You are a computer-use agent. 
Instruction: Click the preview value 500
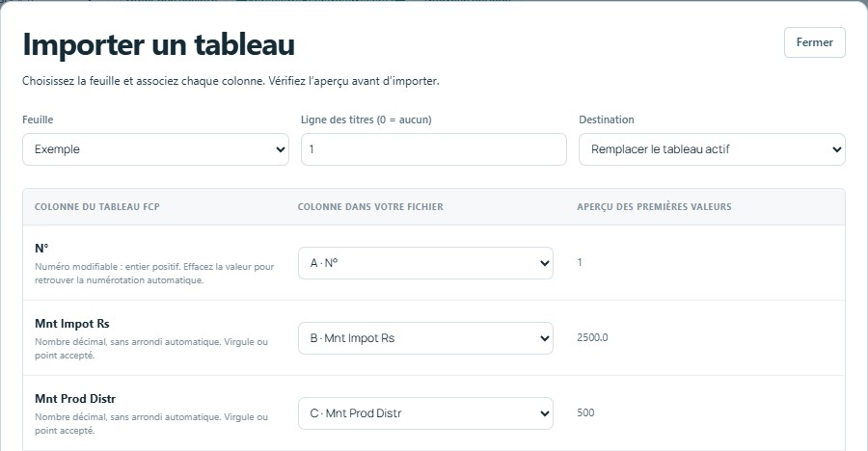[585, 412]
